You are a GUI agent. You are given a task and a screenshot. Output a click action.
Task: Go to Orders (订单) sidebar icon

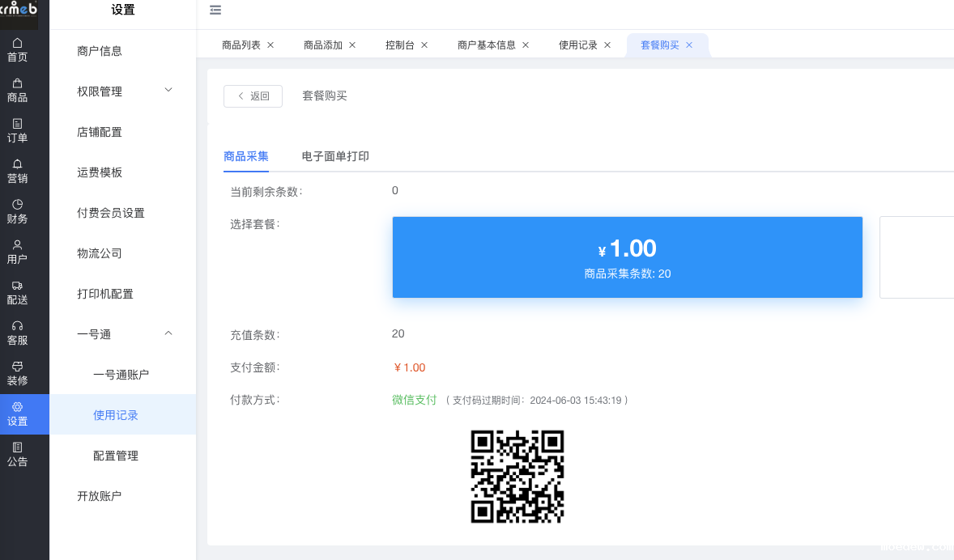(x=17, y=124)
